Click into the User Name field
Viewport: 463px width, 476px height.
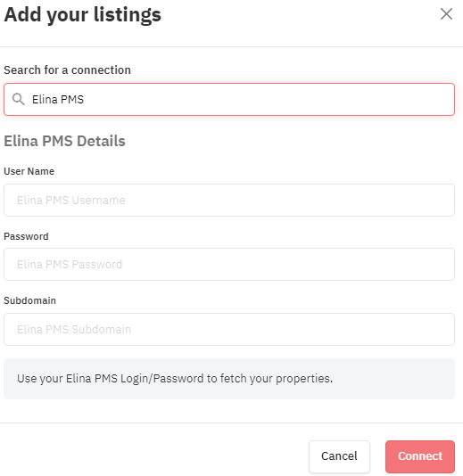[229, 200]
